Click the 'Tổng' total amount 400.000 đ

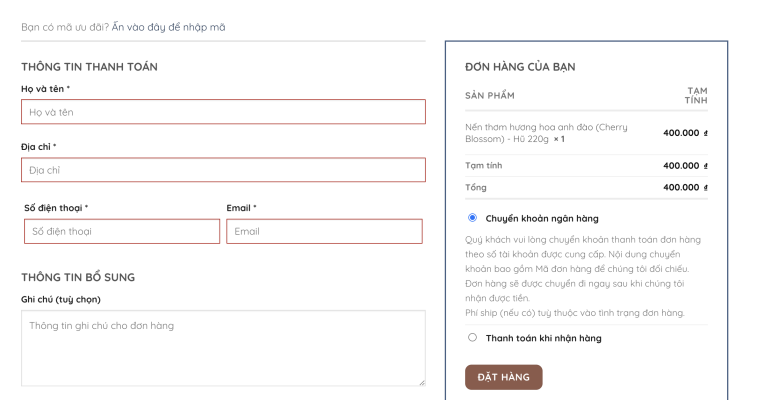pyautogui.click(x=684, y=187)
